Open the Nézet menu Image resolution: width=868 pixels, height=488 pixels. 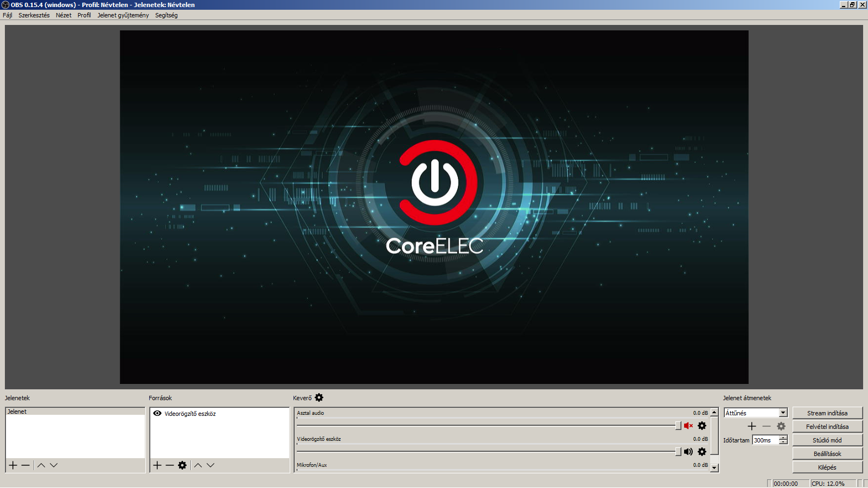[63, 15]
